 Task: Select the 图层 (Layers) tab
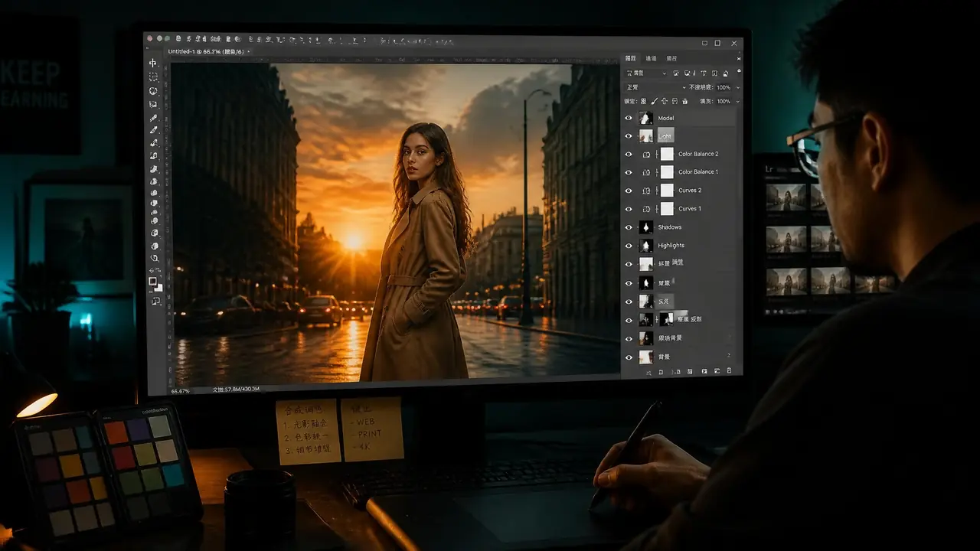point(631,58)
